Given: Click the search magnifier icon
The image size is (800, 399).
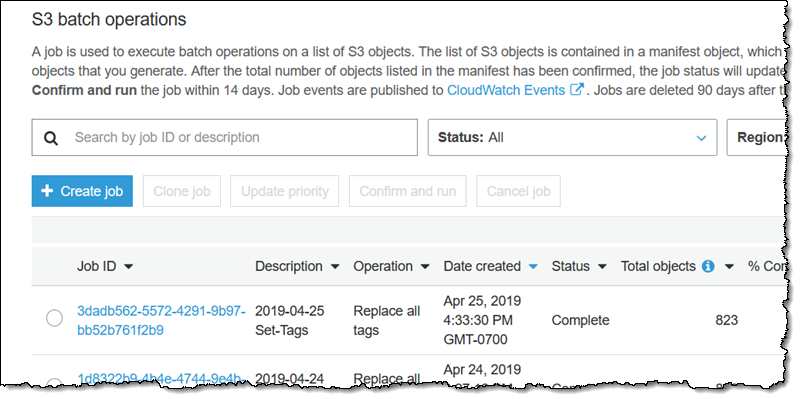Looking at the screenshot, I should (51, 138).
